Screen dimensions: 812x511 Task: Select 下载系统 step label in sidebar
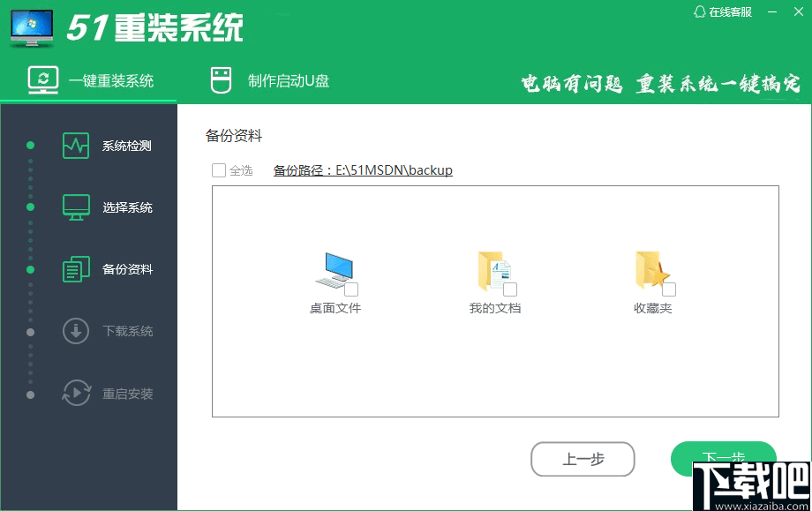[x=127, y=331]
